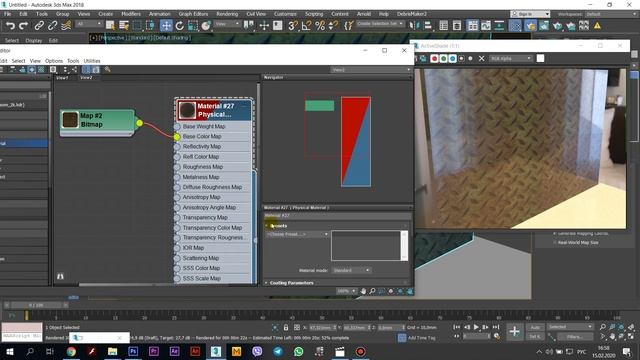Open the Choose Preset dropdown
Image resolution: width=640 pixels, height=360 pixels.
[x=297, y=234]
